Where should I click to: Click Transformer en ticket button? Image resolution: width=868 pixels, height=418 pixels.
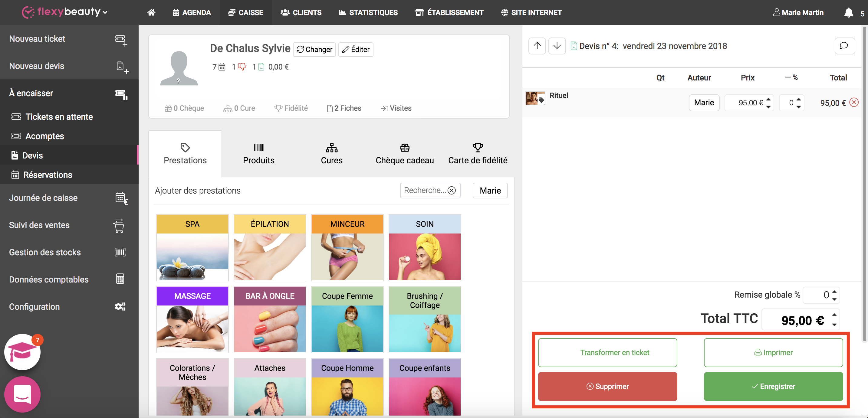pyautogui.click(x=607, y=352)
